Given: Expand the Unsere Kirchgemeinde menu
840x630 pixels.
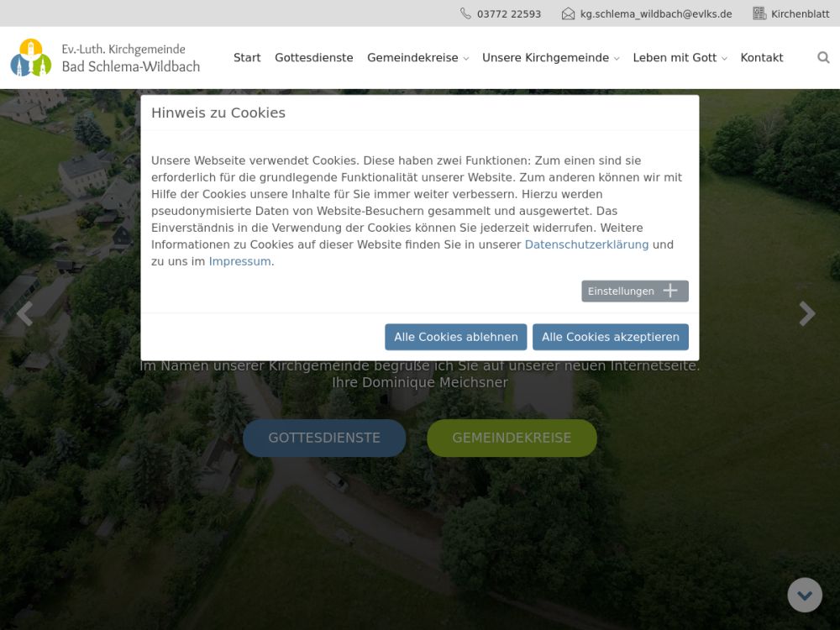Looking at the screenshot, I should coord(550,58).
